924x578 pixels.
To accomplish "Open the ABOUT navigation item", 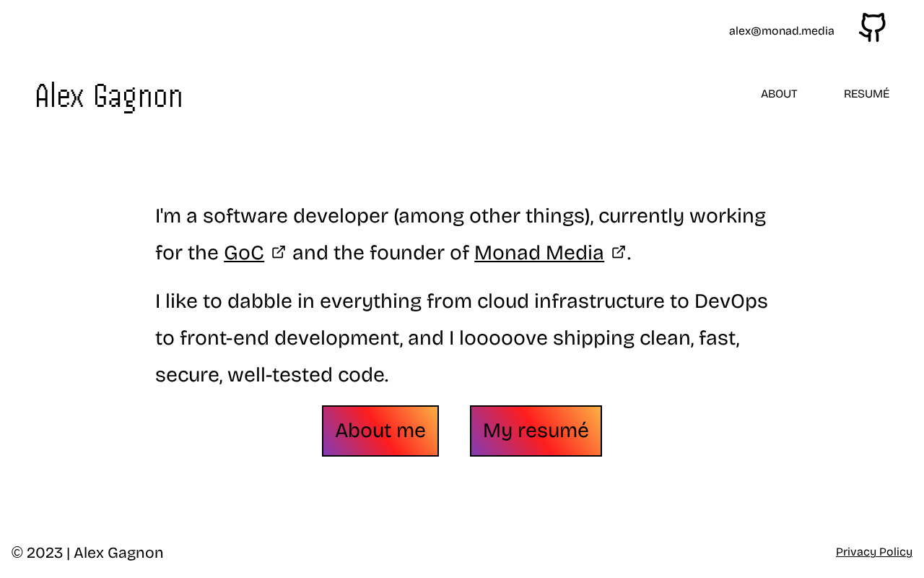I will [x=779, y=94].
